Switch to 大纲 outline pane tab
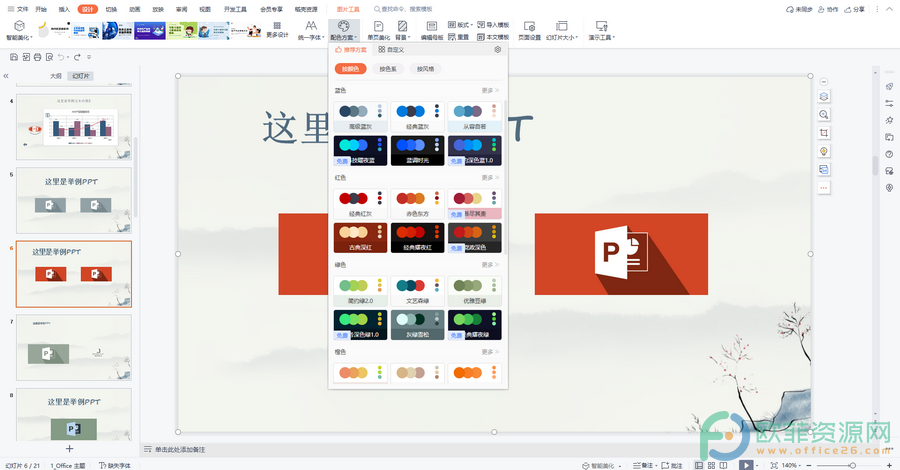Screen dimensions: 900x470 [x=56, y=76]
